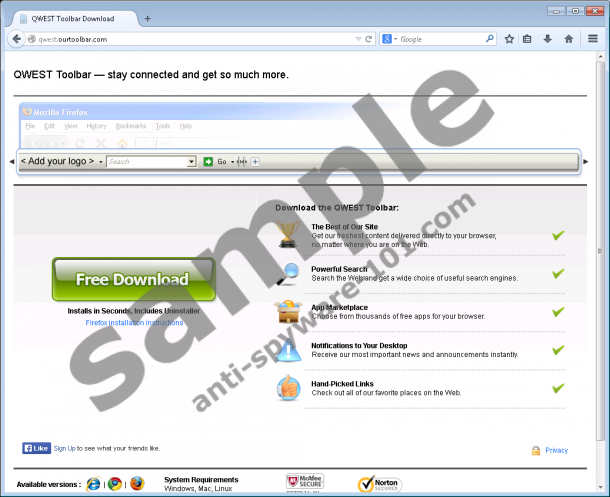The width and height of the screenshot is (610, 497).
Task: Bookmark this page with the star icon
Action: tap(509, 39)
